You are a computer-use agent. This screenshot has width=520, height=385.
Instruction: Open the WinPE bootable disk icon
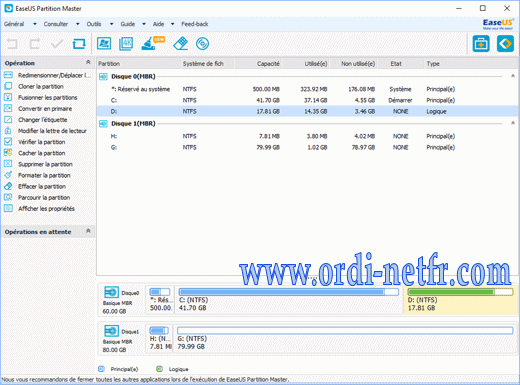[x=202, y=44]
